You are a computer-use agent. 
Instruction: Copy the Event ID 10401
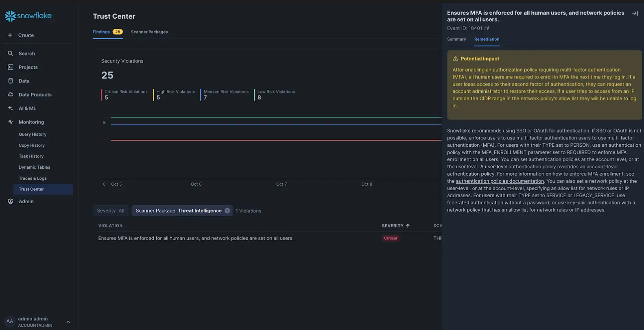487,28
